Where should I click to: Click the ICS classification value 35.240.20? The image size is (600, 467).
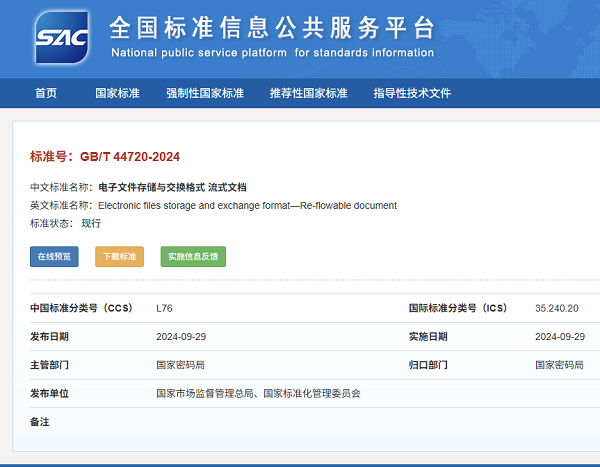tap(557, 308)
